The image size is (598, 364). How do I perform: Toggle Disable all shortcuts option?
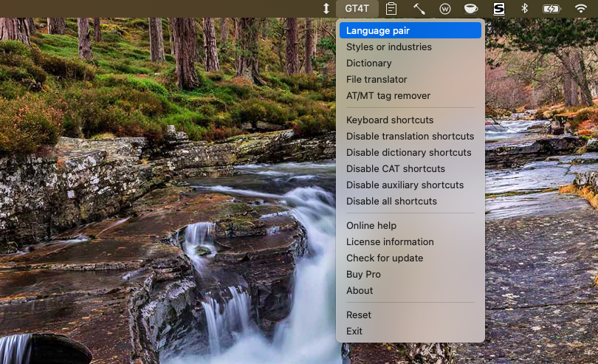pyautogui.click(x=391, y=201)
